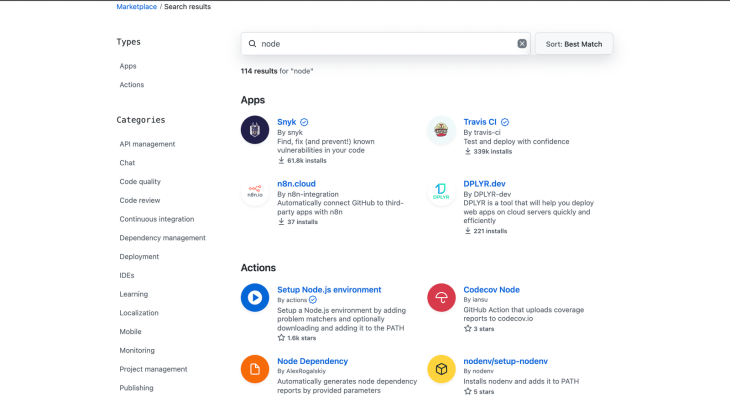Screen dimensions: 730x401
Task: Click the verified badge beside 'By actions'
Action: [x=313, y=299]
